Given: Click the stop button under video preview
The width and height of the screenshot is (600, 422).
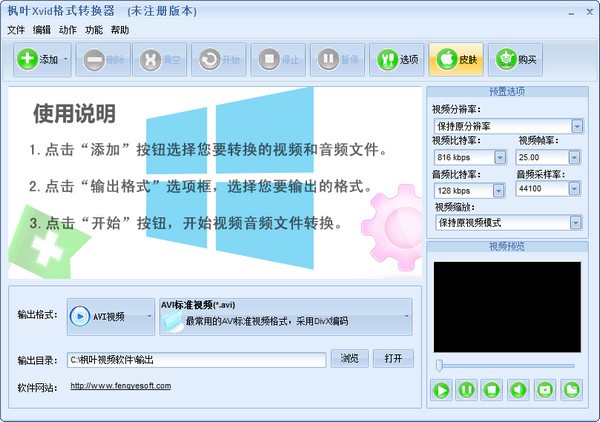Looking at the screenshot, I should pyautogui.click(x=491, y=389).
